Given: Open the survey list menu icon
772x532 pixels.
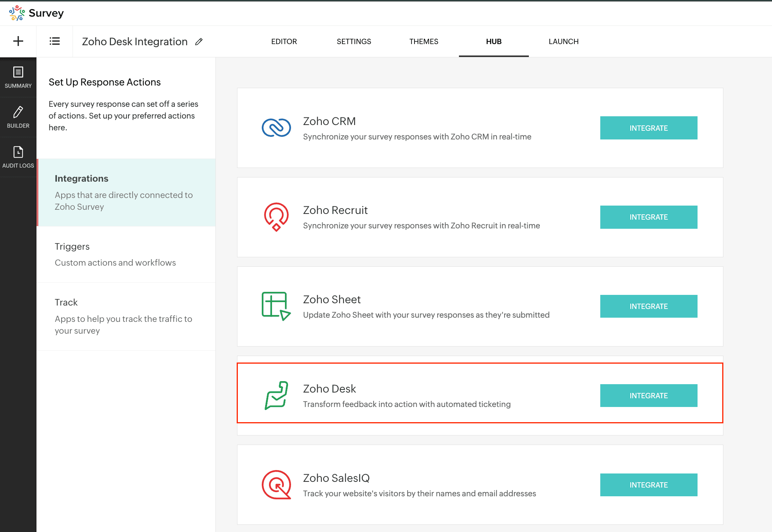Looking at the screenshot, I should pyautogui.click(x=55, y=41).
